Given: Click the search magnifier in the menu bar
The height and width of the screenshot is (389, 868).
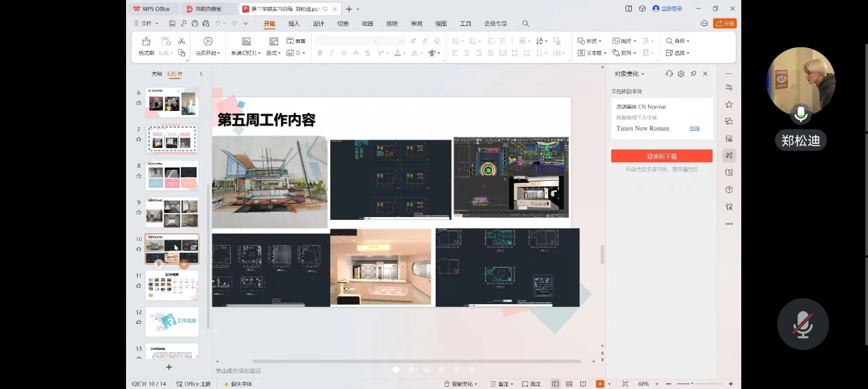Looking at the screenshot, I should point(525,23).
